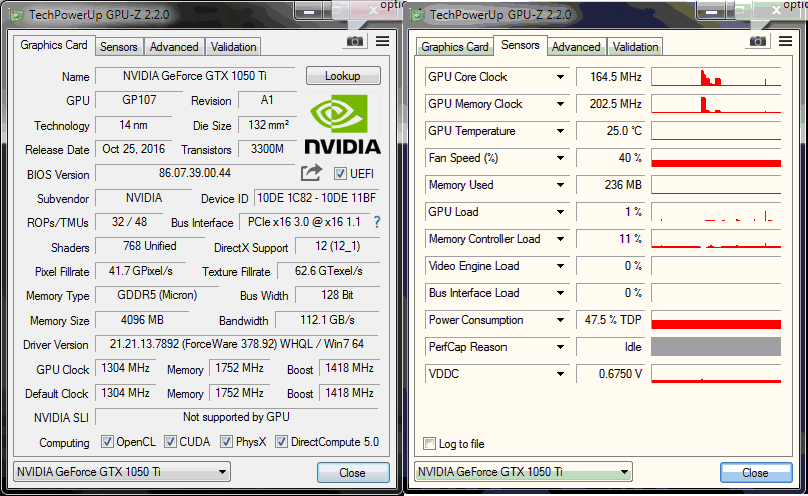Open the GPU selector dropdown in the Sensors window
Screen dimensions: 808x496
(x=523, y=472)
